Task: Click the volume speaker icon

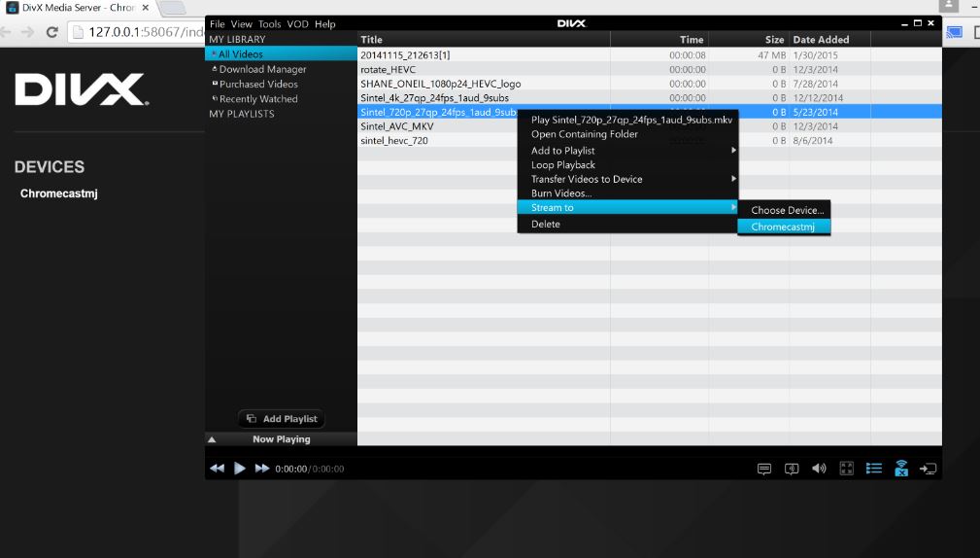Action: point(819,469)
